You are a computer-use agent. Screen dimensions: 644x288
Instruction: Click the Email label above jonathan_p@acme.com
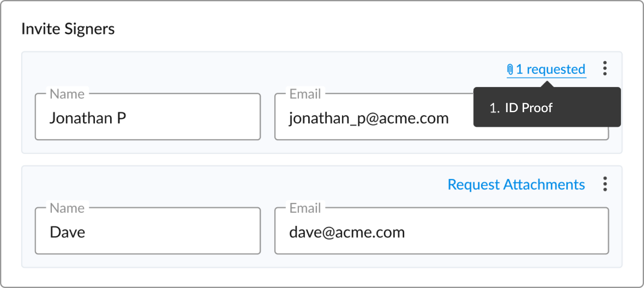coord(305,93)
